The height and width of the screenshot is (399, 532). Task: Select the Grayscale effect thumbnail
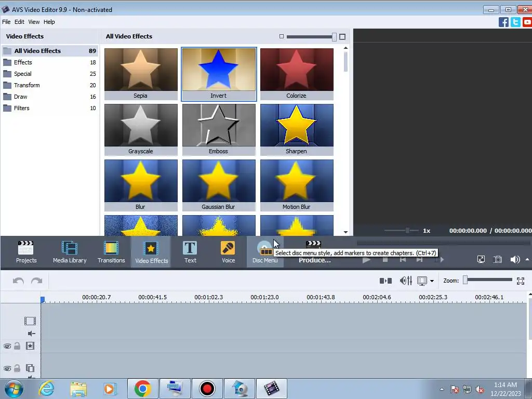pos(141,129)
